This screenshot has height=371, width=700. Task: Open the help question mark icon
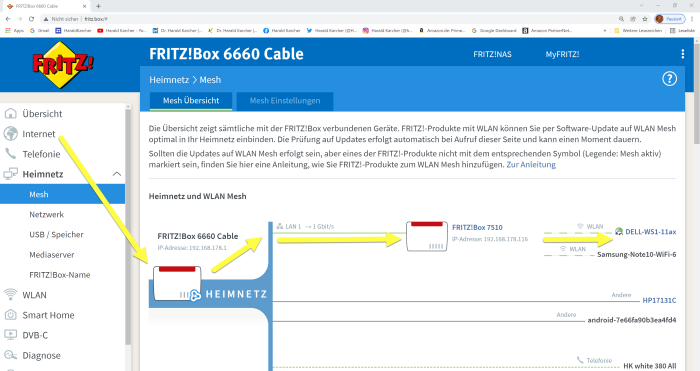(x=669, y=79)
